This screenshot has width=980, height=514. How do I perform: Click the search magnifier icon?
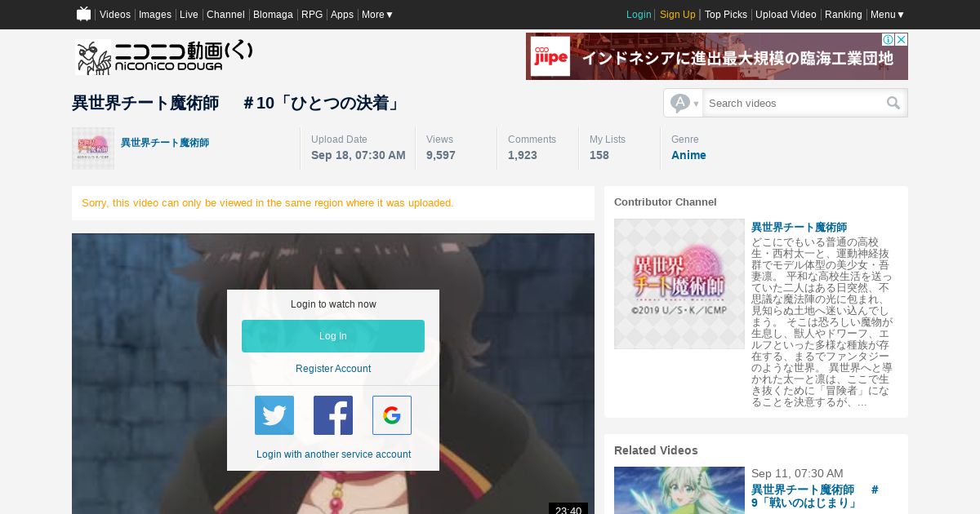893,103
